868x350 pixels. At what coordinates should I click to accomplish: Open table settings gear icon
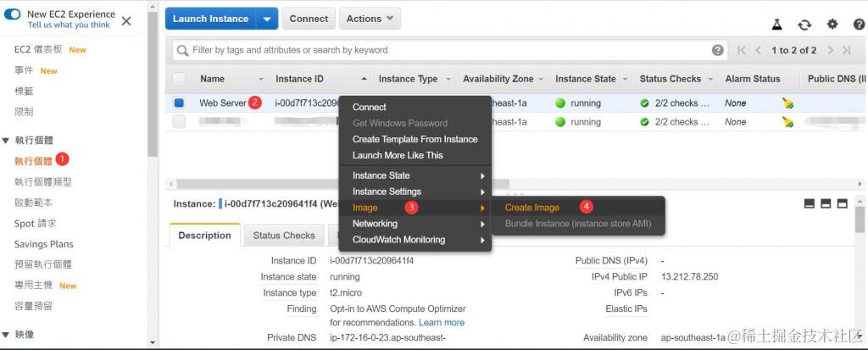point(832,25)
